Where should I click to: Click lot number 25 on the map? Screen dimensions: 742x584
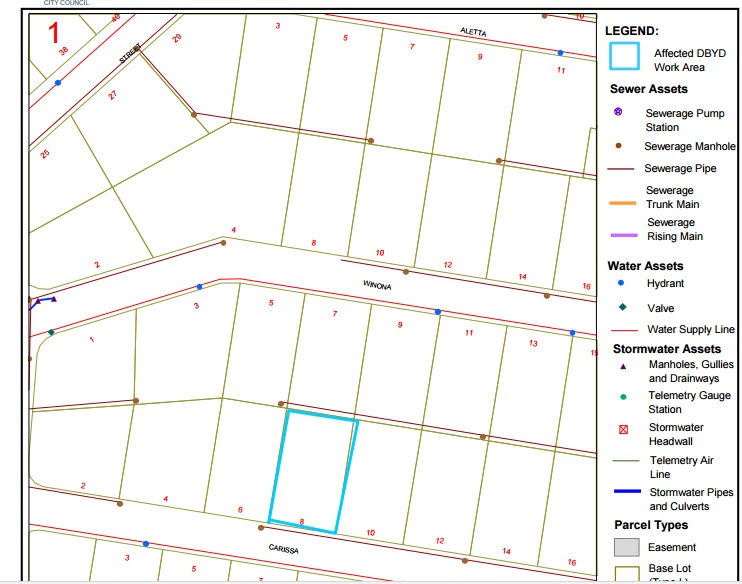tap(45, 154)
